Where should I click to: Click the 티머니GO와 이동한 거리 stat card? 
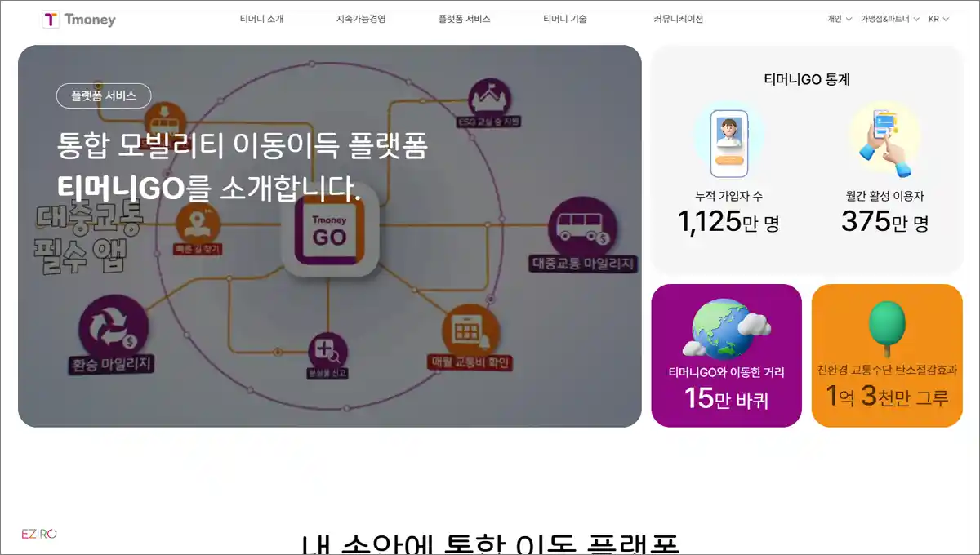tap(725, 355)
